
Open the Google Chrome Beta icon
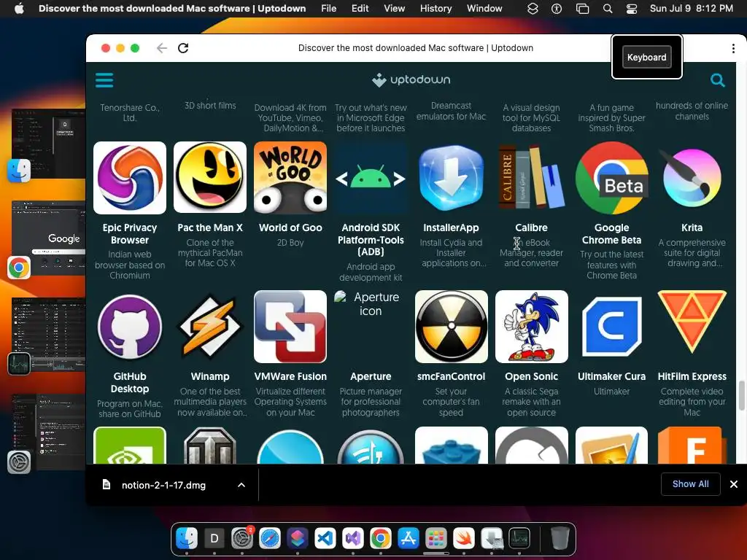pyautogui.click(x=612, y=178)
